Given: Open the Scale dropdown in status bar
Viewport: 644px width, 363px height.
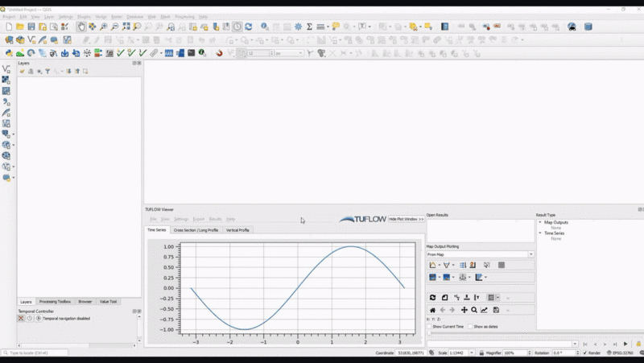Looking at the screenshot, I should pyautogui.click(x=475, y=353).
